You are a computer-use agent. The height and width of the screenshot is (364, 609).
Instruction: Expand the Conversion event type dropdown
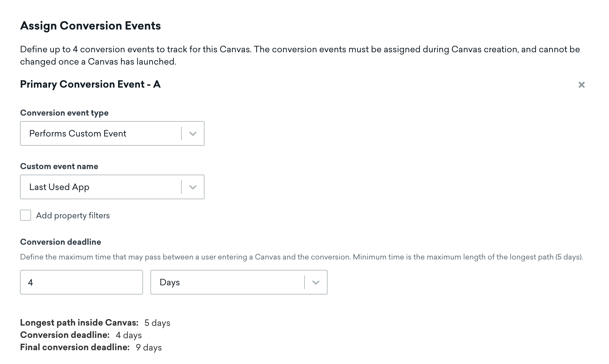193,133
